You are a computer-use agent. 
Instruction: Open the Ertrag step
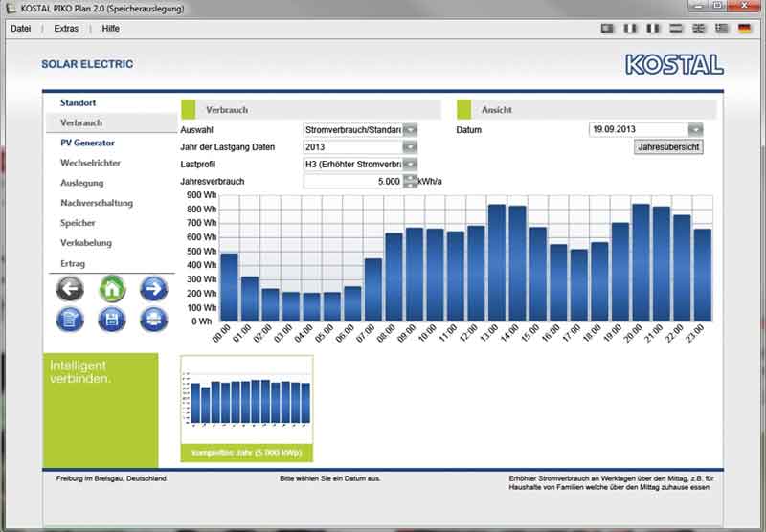click(73, 263)
